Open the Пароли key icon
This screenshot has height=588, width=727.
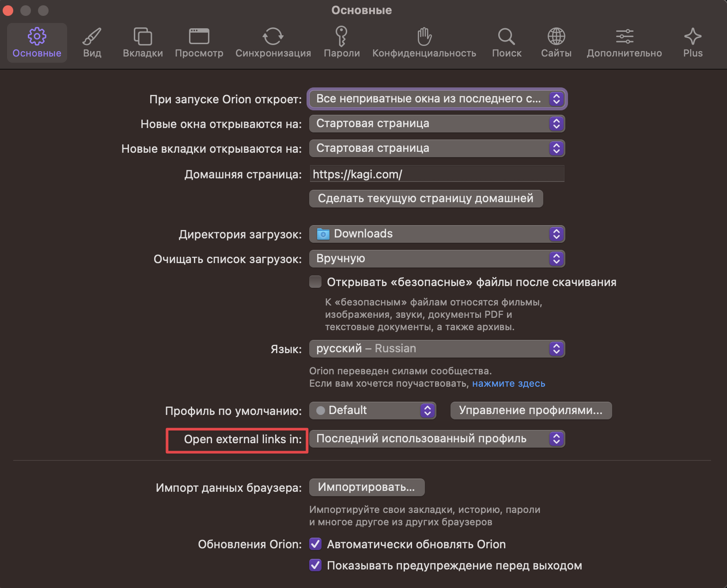[341, 37]
